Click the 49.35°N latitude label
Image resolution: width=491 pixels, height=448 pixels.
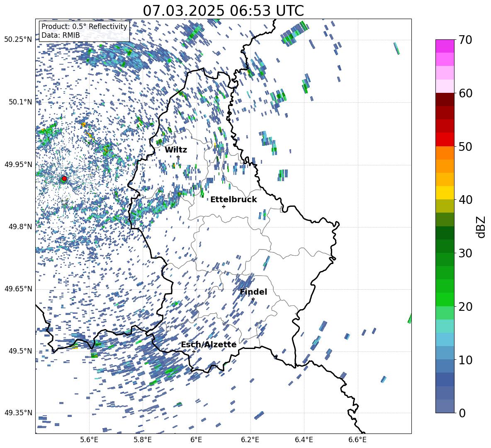[x=18, y=413]
